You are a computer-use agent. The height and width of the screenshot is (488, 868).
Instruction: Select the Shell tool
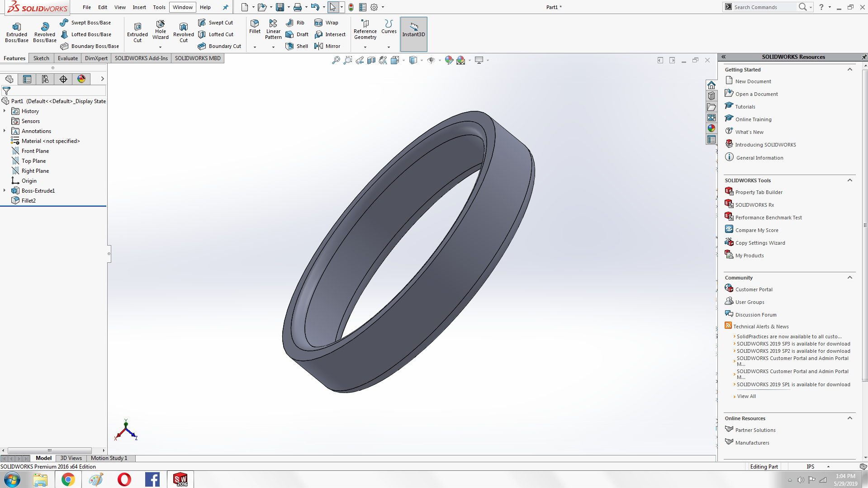pos(297,46)
